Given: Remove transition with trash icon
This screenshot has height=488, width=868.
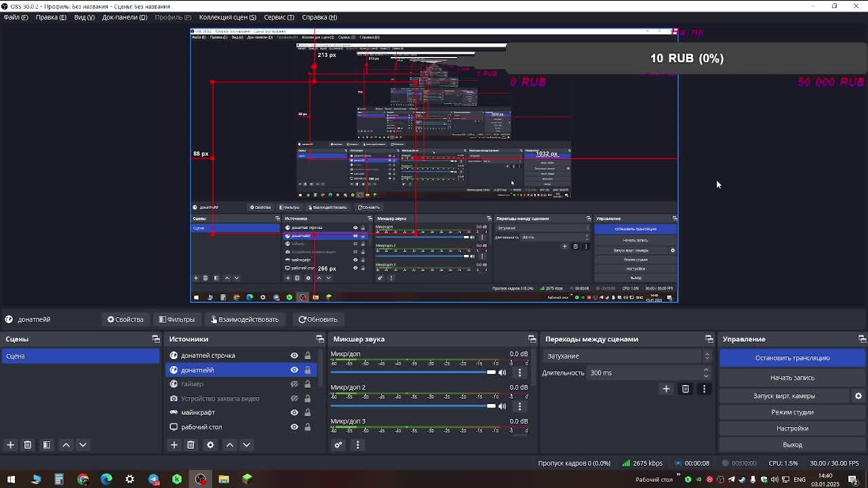Looking at the screenshot, I should [x=686, y=388].
